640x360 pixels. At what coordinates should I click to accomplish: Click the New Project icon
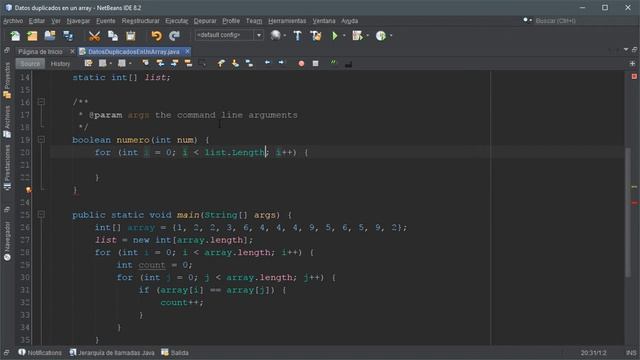32,36
